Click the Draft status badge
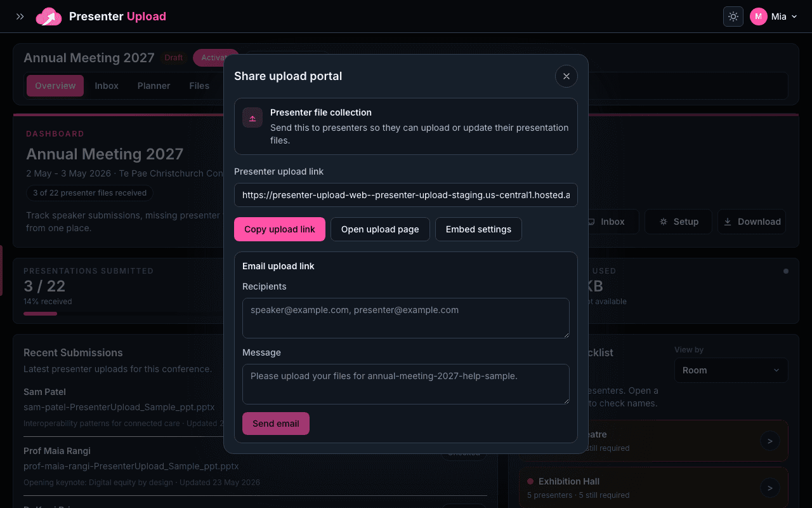This screenshot has width=812, height=508. pos(174,58)
